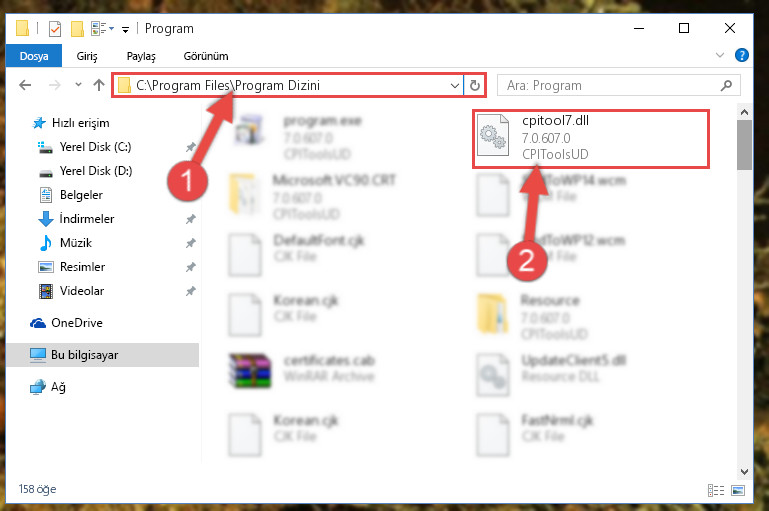Viewport: 769px width, 511px height.
Task: Switch to details list view icon
Action: tap(716, 490)
